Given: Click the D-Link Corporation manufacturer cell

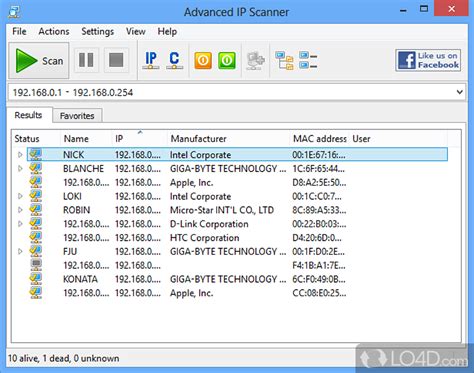Looking at the screenshot, I should (209, 224).
